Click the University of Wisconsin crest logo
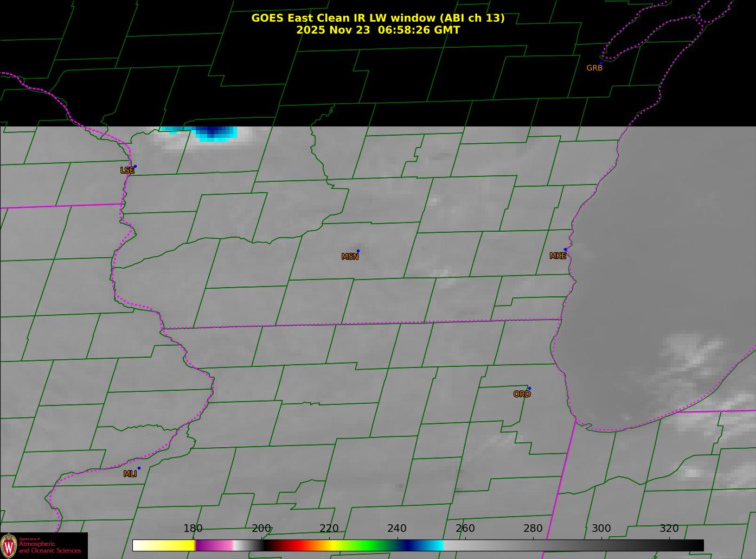756x559 pixels. (9, 545)
